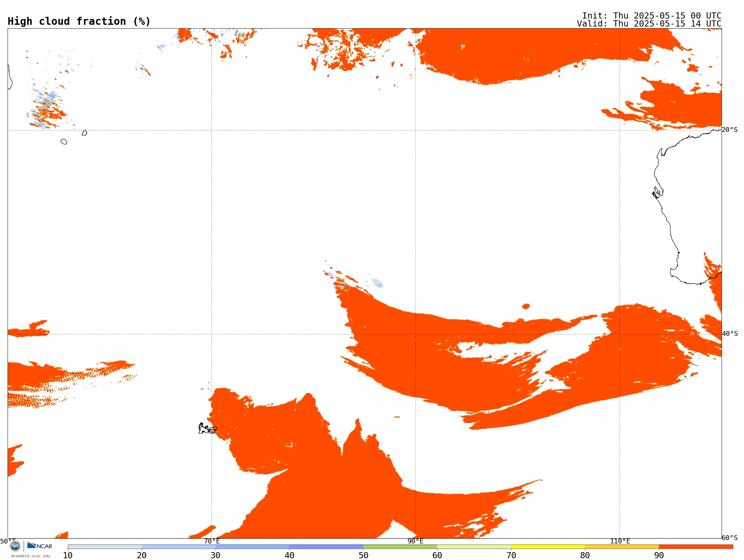
Task: Click the Mauritius island outline near 20°S
Action: pyautogui.click(x=84, y=133)
